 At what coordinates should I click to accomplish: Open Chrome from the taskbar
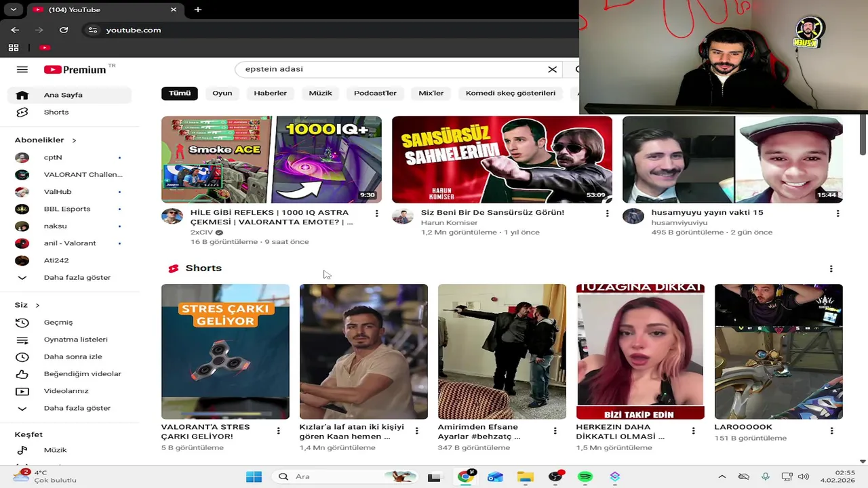[x=466, y=476]
